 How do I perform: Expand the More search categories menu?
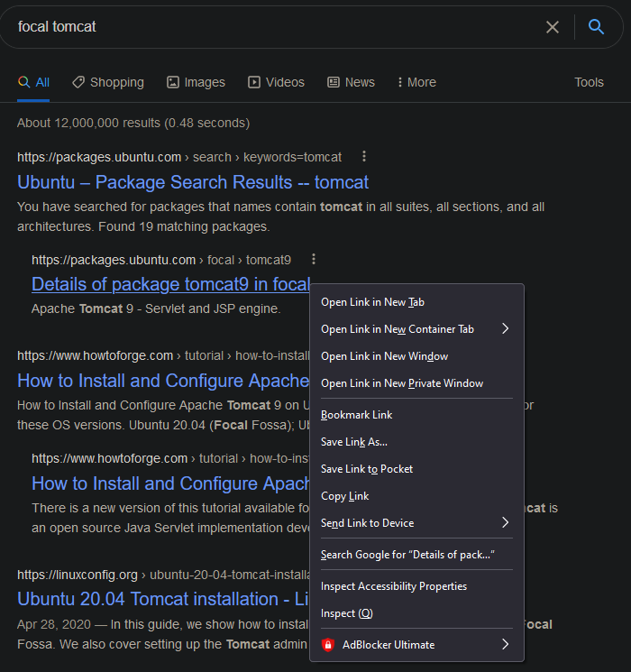[416, 82]
